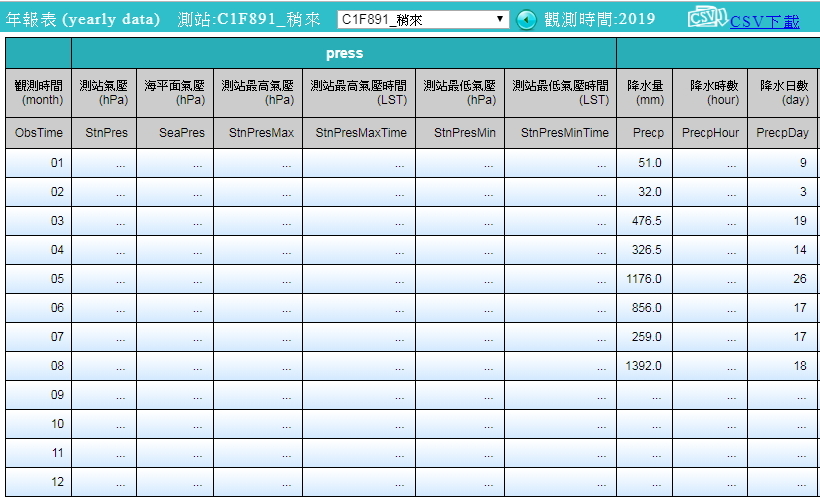The height and width of the screenshot is (501, 820).
Task: Click the 測站氣壓 (hPa) column header
Action: click(x=104, y=93)
